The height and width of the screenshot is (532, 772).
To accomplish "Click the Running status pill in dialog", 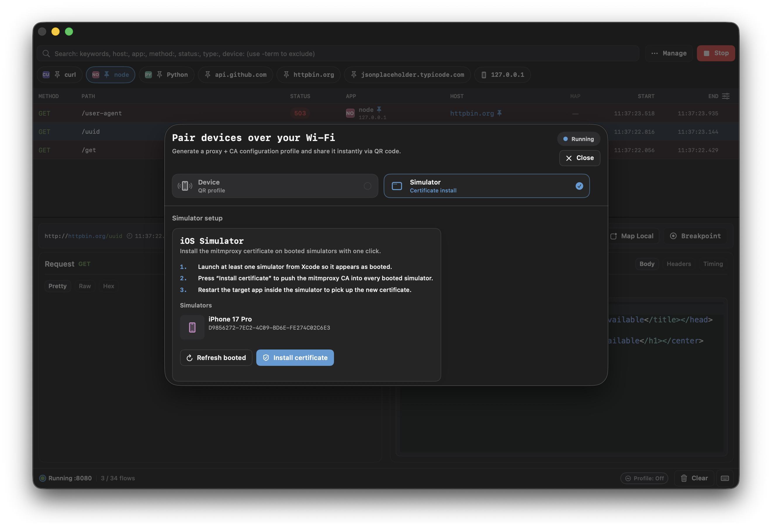I will pos(579,139).
